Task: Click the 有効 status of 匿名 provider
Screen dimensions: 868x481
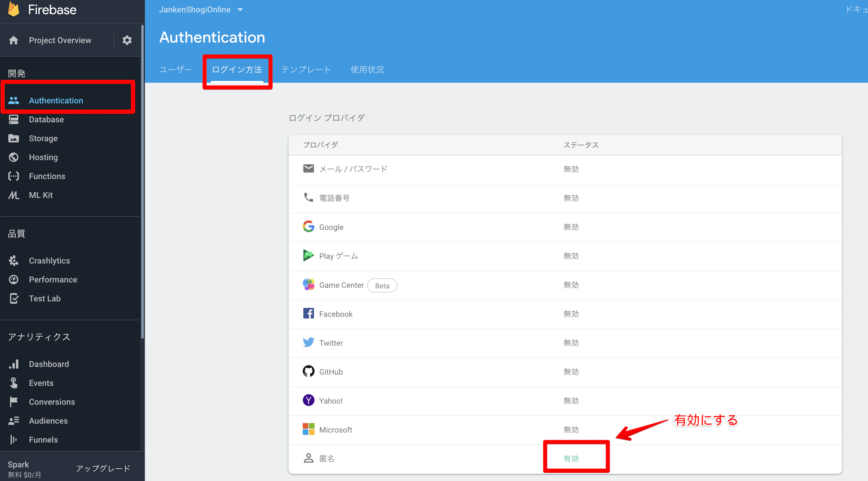Action: point(571,459)
